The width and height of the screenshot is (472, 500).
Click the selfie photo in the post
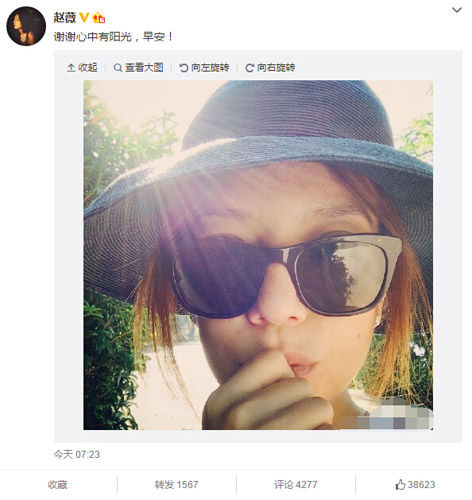[x=258, y=255]
